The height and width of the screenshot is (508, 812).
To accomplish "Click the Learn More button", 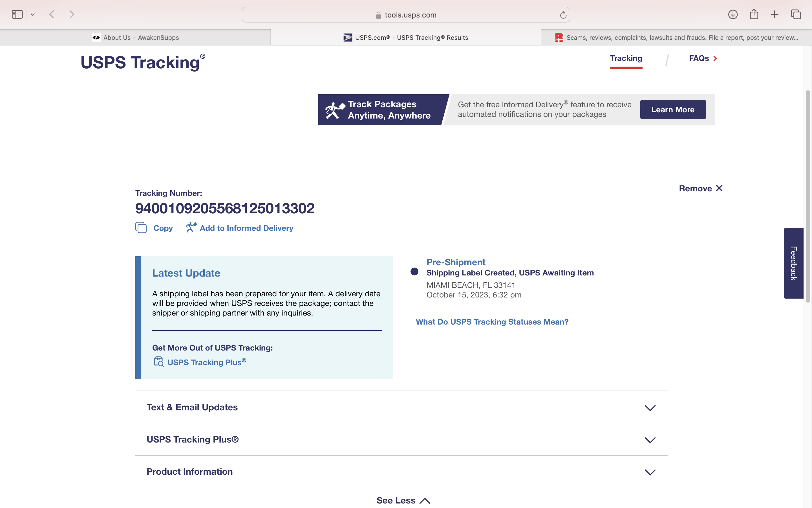I will click(x=673, y=110).
